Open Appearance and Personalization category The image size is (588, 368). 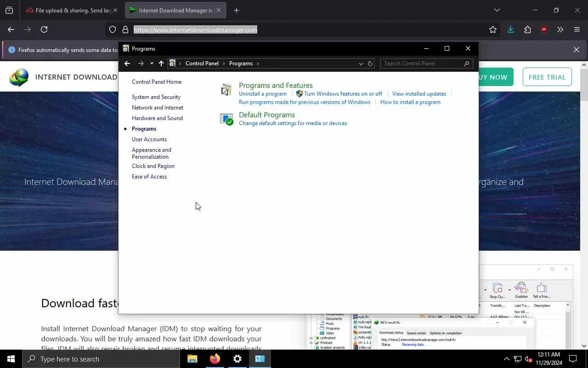point(152,153)
